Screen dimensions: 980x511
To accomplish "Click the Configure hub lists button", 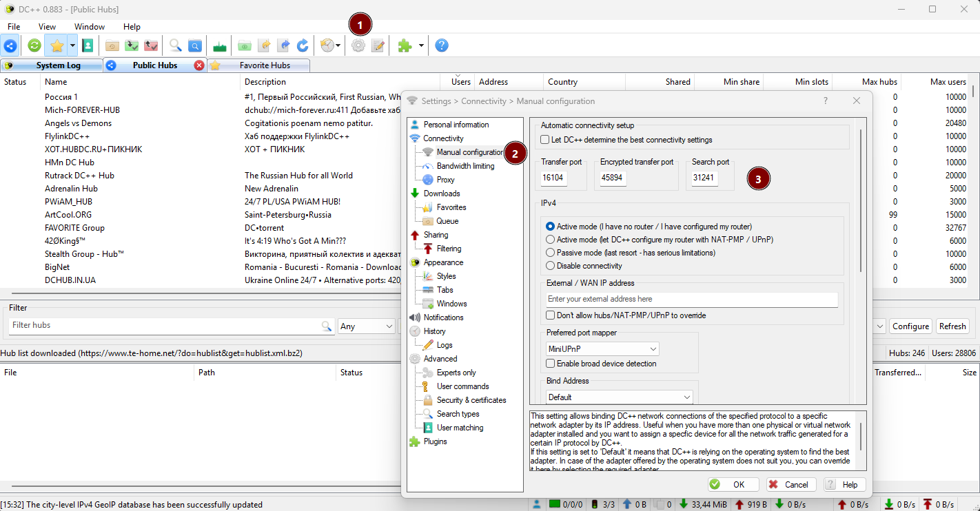I will (910, 326).
